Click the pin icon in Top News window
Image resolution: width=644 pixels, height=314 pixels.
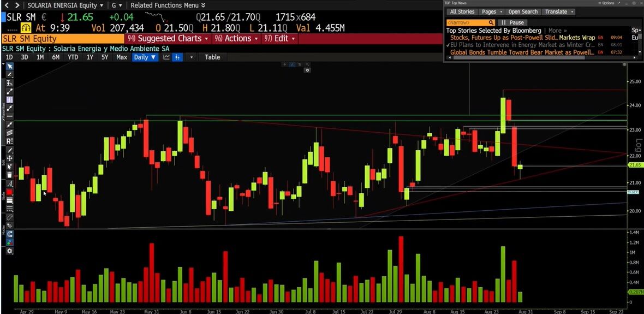(619, 3)
